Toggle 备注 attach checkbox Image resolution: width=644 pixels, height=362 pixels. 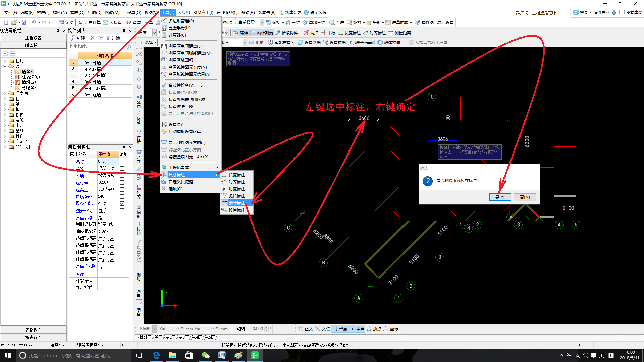pos(122,274)
